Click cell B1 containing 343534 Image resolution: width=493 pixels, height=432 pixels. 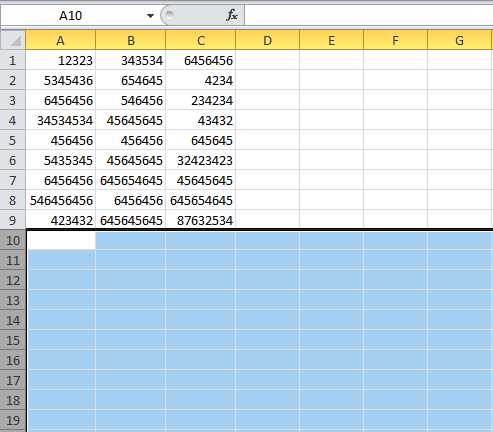point(131,60)
